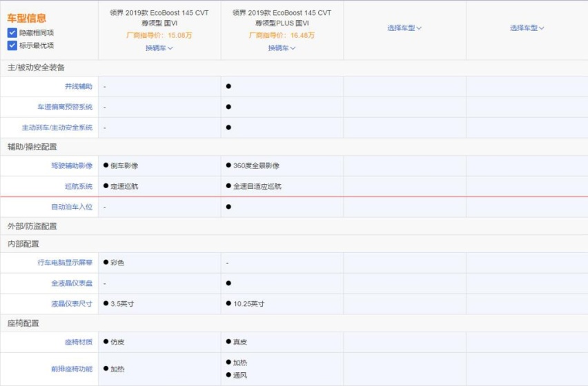The image size is (588, 386).
Task: Open the 并线辅助 parameter link
Action: (x=79, y=86)
